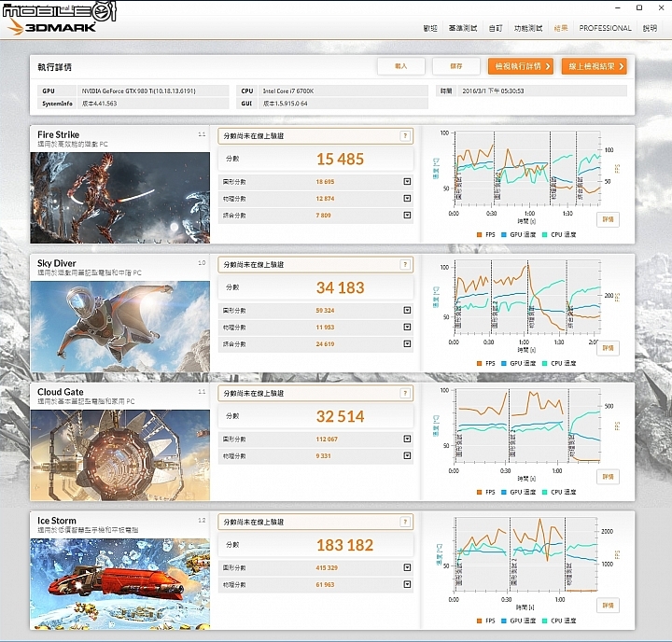This screenshot has width=672, height=642.
Task: Select GUI version 1.5.915.0 64 field
Action: click(x=343, y=104)
